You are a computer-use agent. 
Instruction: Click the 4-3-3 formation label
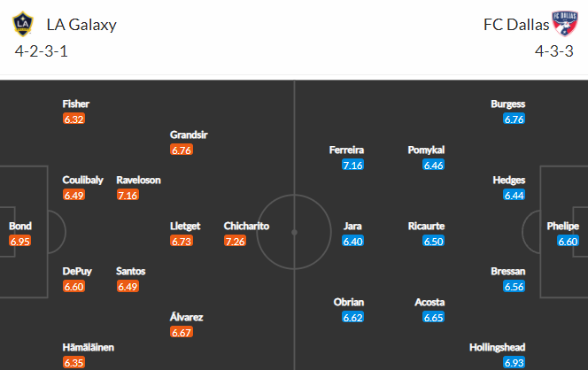(553, 51)
